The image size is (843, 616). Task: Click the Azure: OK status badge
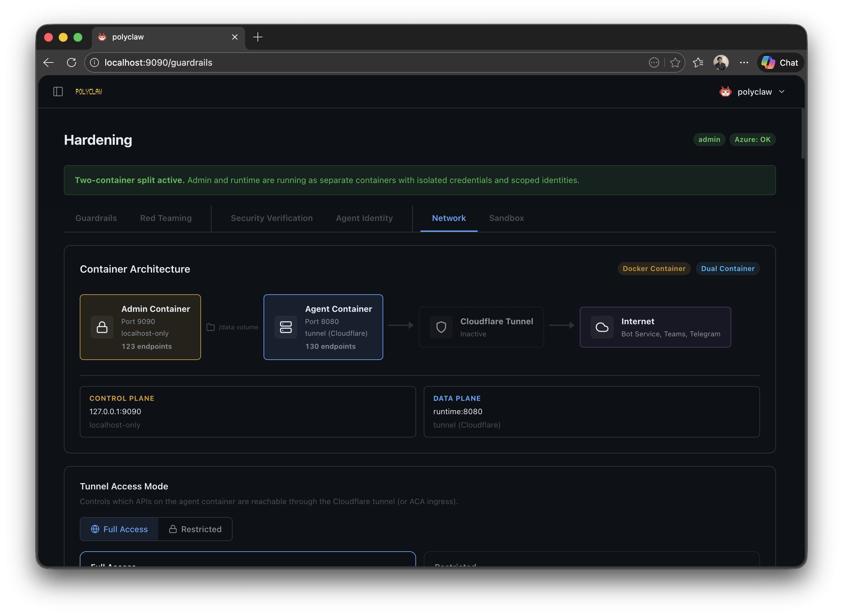coord(752,139)
